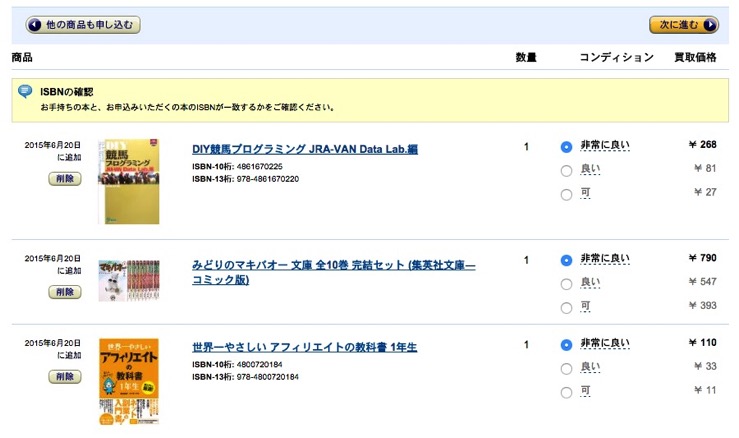Delete the アフィリエイトの教科書 item
The height and width of the screenshot is (438, 739).
pos(65,376)
